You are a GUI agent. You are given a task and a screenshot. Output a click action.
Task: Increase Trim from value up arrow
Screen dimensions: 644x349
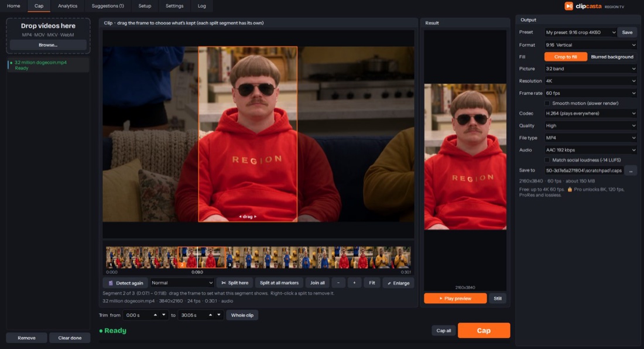(x=155, y=315)
